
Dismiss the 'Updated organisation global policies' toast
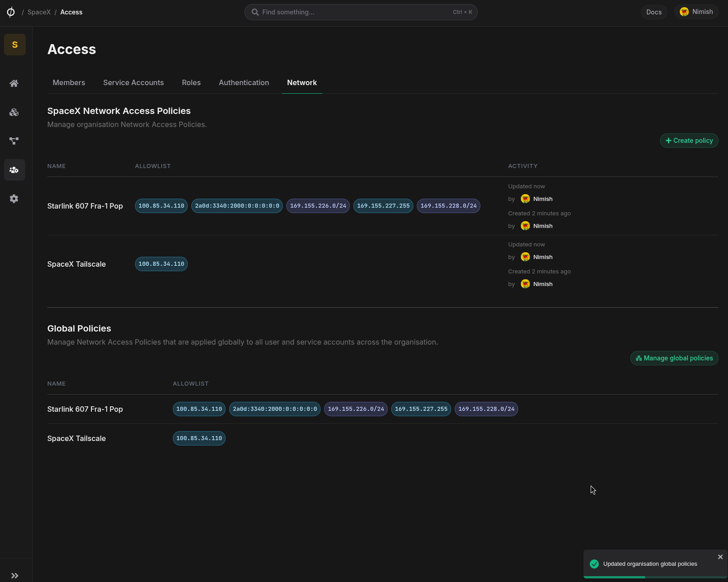720,557
